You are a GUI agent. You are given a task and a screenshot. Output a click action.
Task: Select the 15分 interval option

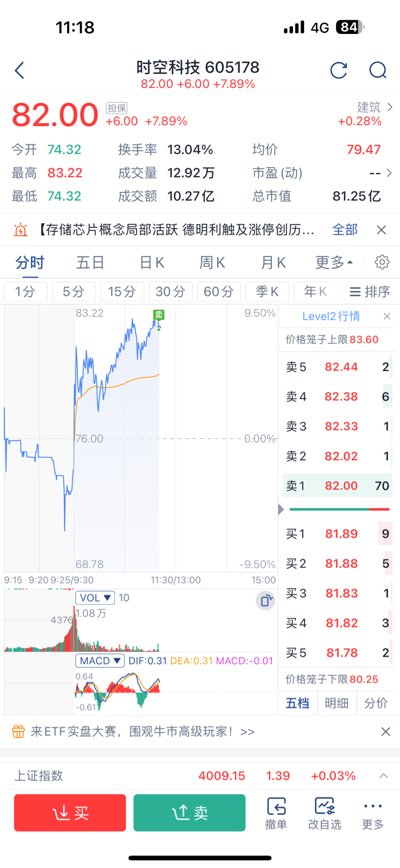coord(122,291)
